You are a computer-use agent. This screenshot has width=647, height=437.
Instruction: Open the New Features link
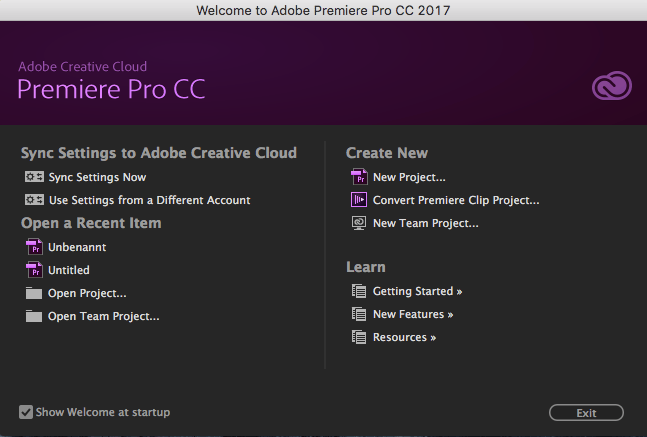[x=413, y=314]
